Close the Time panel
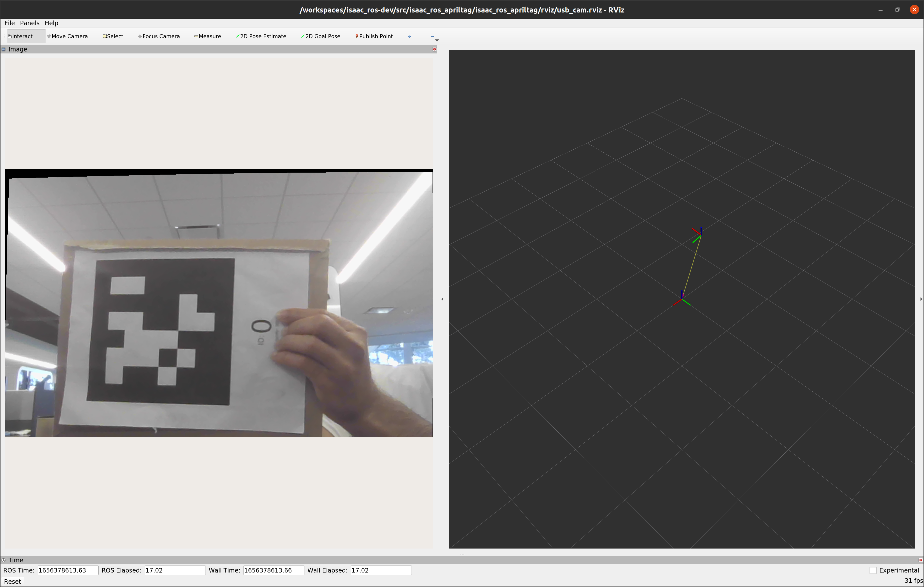This screenshot has height=587, width=924. [x=920, y=560]
